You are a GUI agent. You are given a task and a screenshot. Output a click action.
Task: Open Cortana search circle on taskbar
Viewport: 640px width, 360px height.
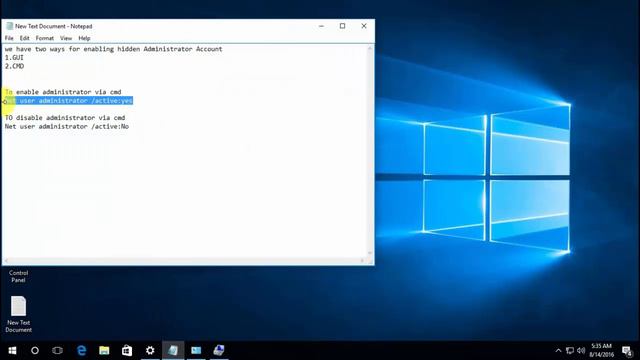coord(35,350)
